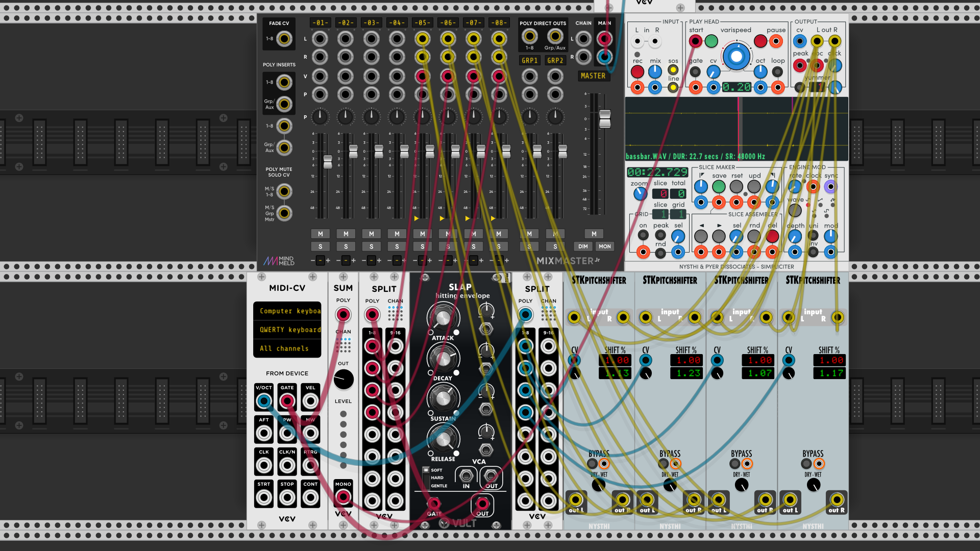The height and width of the screenshot is (551, 980).
Task: Mute channel 01 on MixMaster
Action: (321, 234)
